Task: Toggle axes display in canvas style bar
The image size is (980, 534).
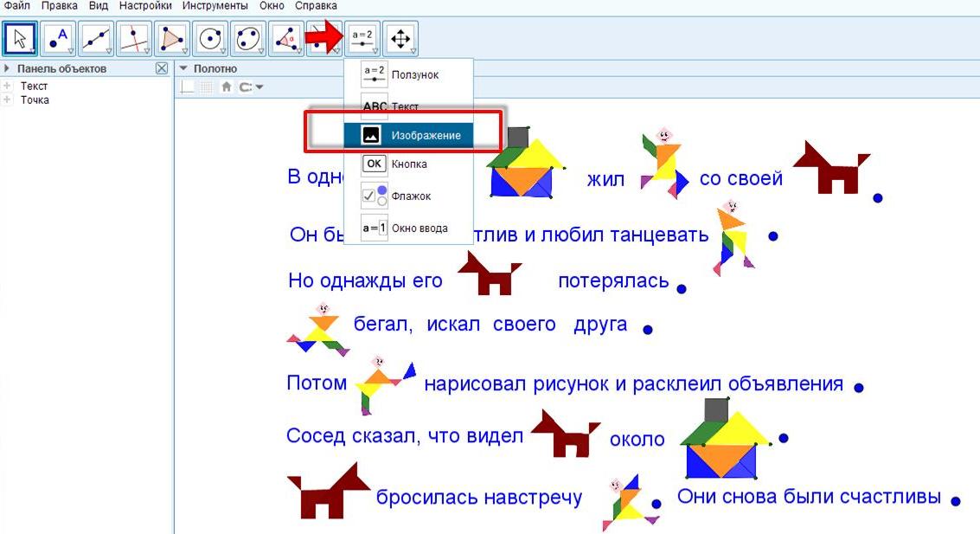Action: point(188,87)
